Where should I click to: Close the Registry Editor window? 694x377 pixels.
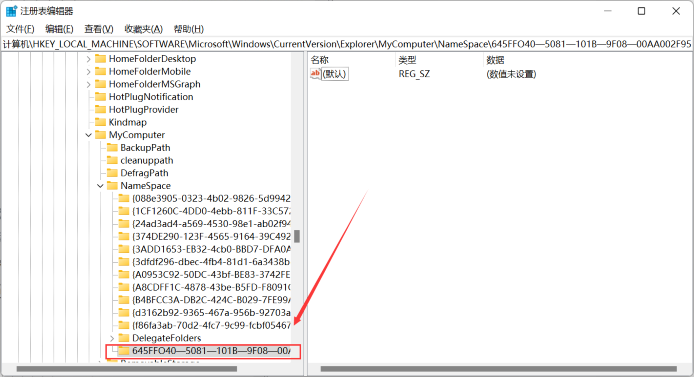pos(676,11)
